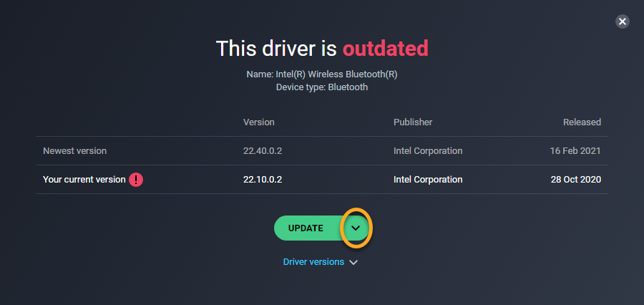The width and height of the screenshot is (644, 305).
Task: Click newest version number 22.40.0.2
Action: 263,151
